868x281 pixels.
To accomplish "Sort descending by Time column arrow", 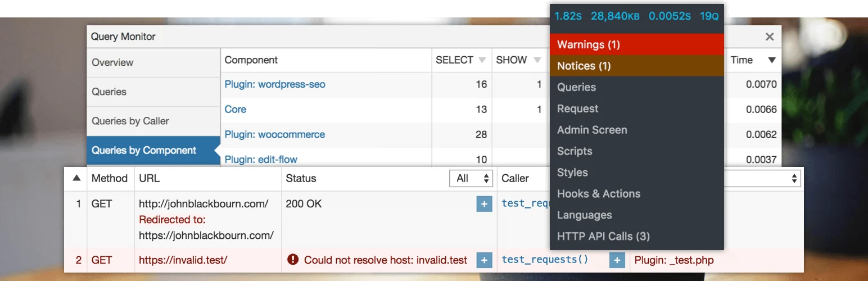I will click(x=772, y=60).
